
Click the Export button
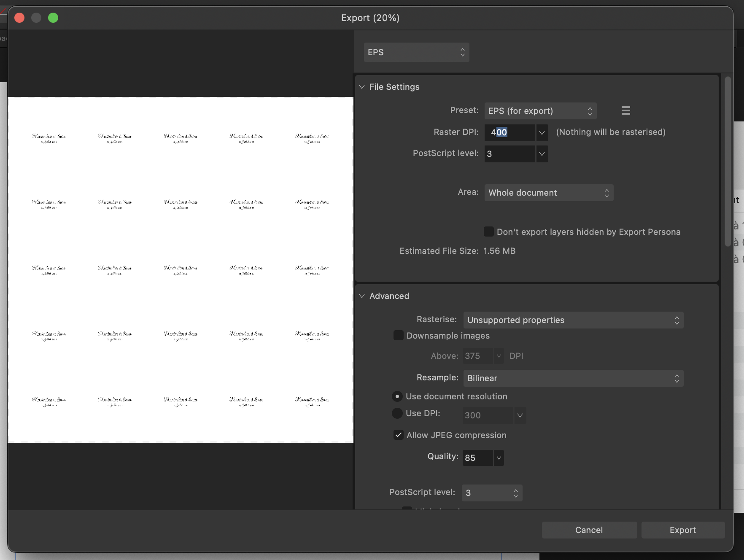click(682, 530)
